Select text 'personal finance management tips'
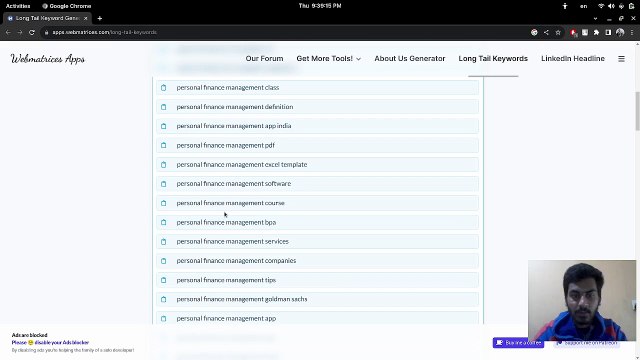The height and width of the screenshot is (360, 640). click(x=226, y=280)
